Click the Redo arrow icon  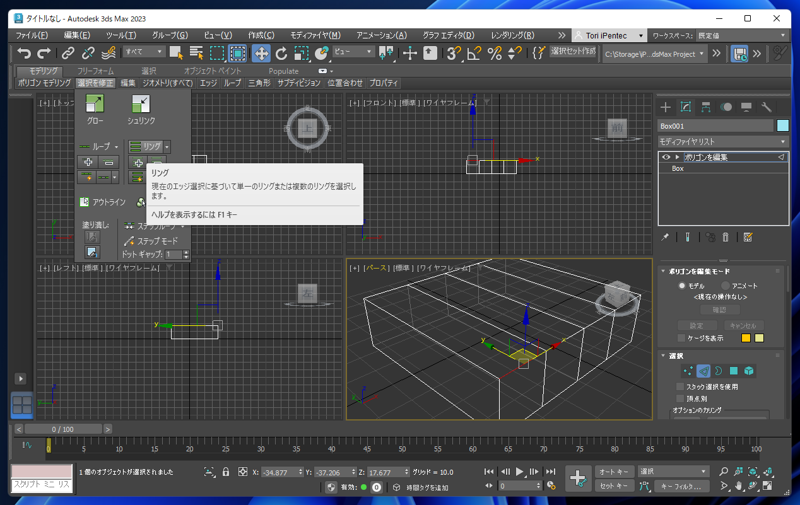pos(44,53)
